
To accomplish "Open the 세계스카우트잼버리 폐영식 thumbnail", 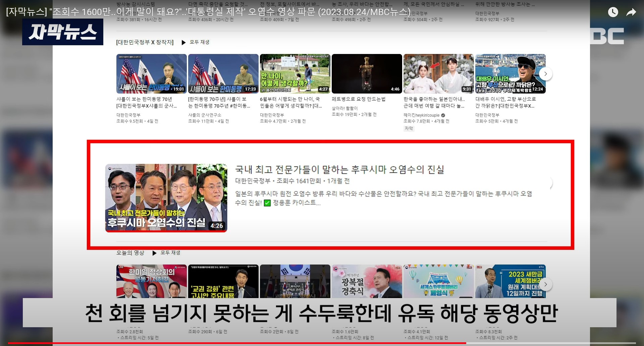I will (x=438, y=281).
